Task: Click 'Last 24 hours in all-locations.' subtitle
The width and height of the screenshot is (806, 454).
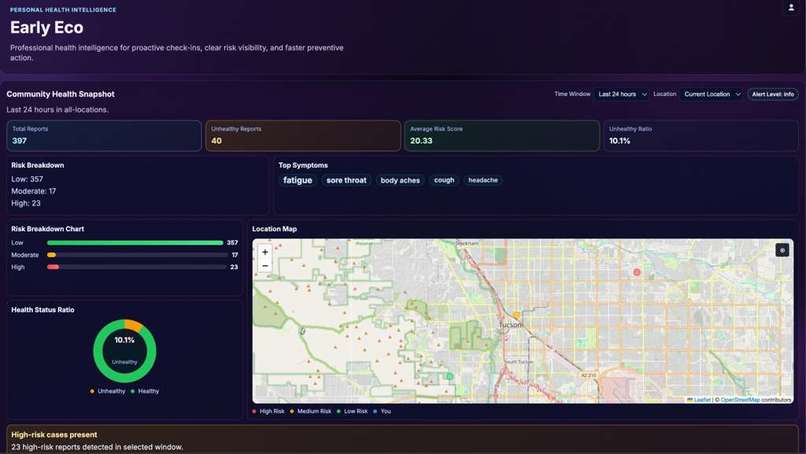Action: click(58, 110)
